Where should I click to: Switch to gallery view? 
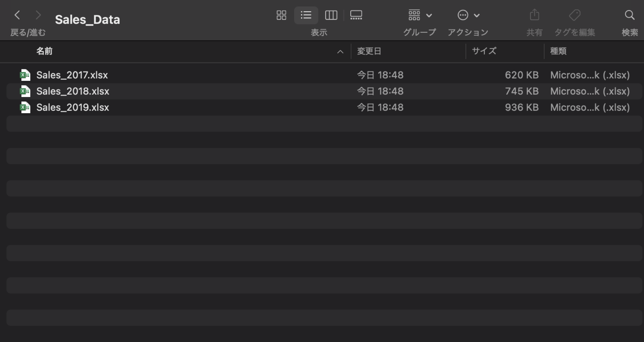(x=356, y=15)
